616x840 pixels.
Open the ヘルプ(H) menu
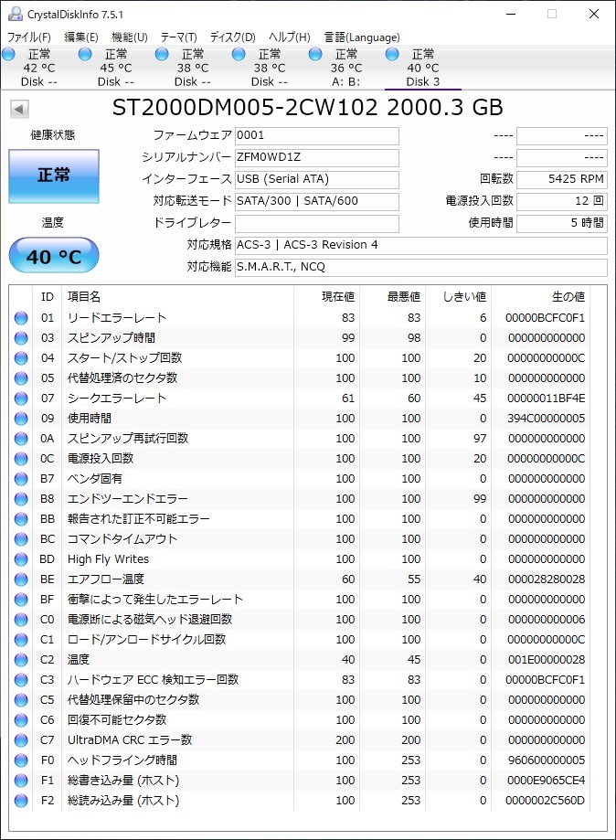290,37
